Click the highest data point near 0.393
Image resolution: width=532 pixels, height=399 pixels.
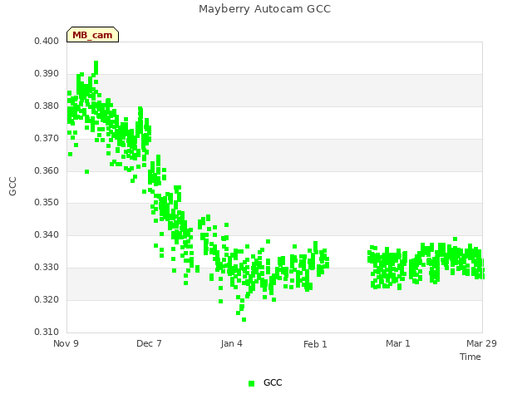pyautogui.click(x=96, y=63)
